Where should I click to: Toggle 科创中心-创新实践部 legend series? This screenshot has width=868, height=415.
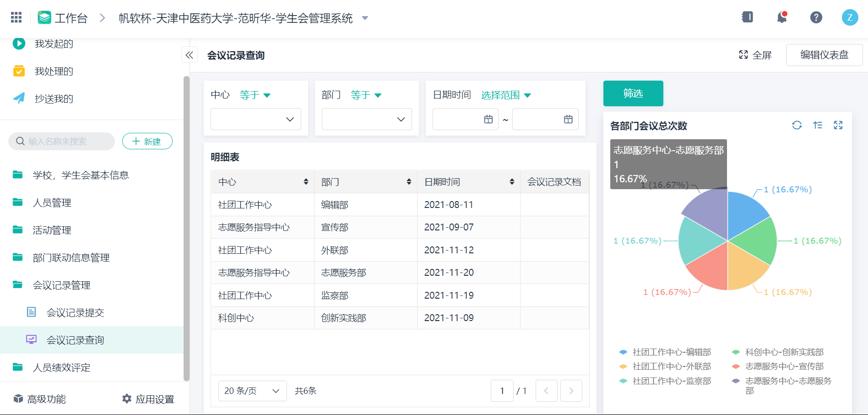(778, 352)
